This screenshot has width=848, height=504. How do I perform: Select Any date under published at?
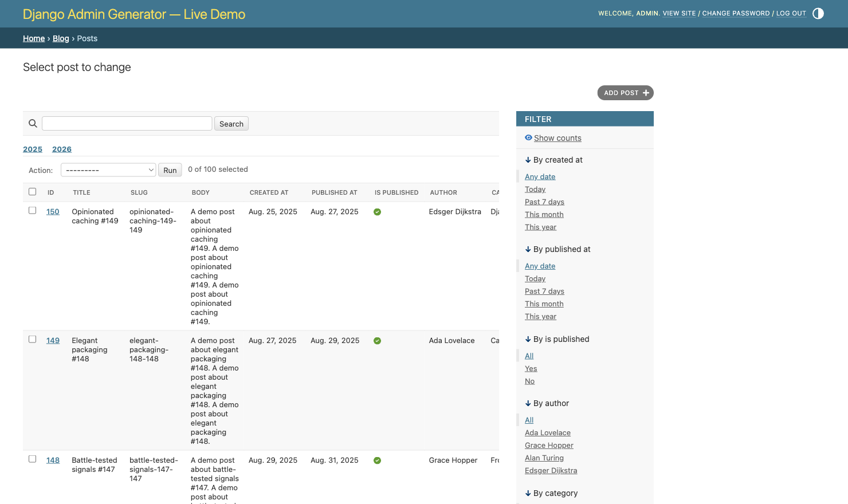[x=540, y=266]
